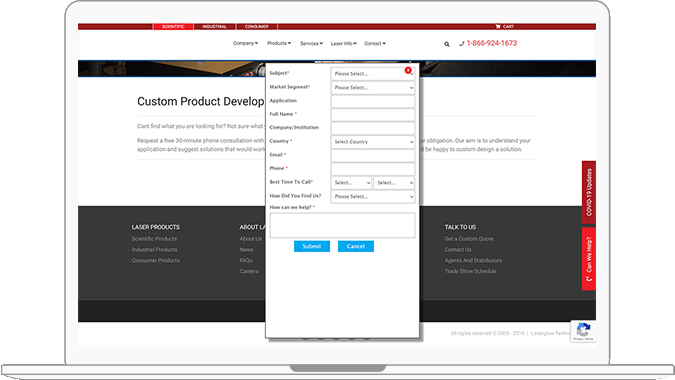Screen dimensions: 675x380
Task: Submit the consultation form
Action: [x=312, y=246]
